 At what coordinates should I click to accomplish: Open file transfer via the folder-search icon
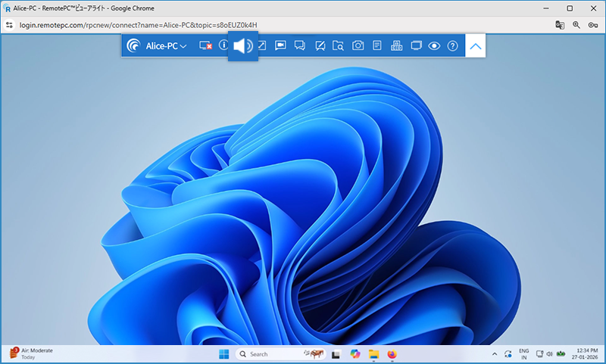point(338,46)
